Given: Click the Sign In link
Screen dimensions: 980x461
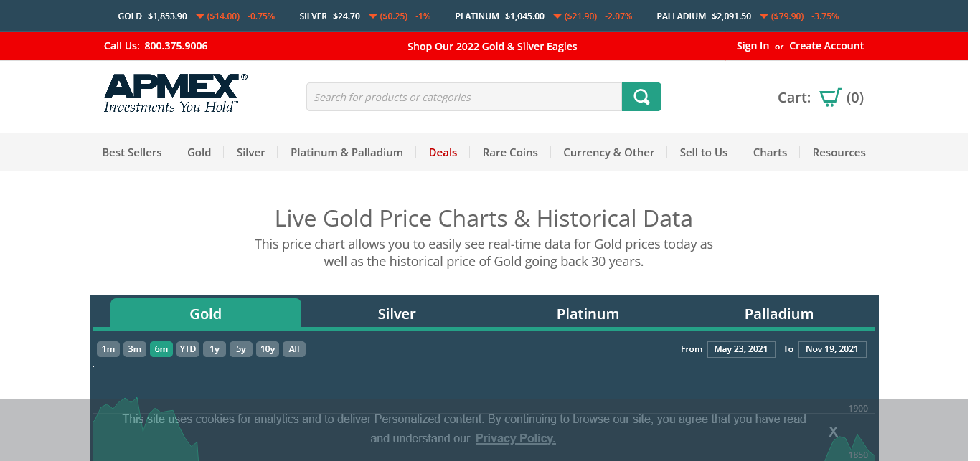Looking at the screenshot, I should pyautogui.click(x=753, y=46).
